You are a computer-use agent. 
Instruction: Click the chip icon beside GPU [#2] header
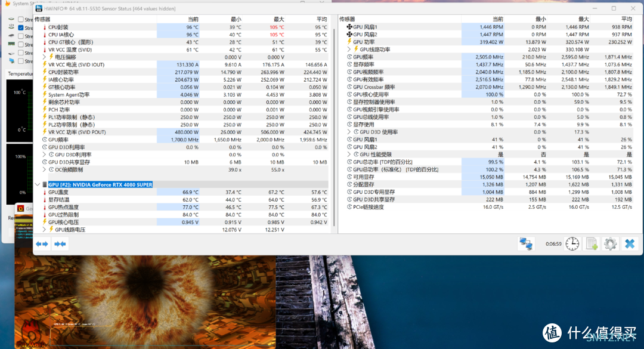45,184
